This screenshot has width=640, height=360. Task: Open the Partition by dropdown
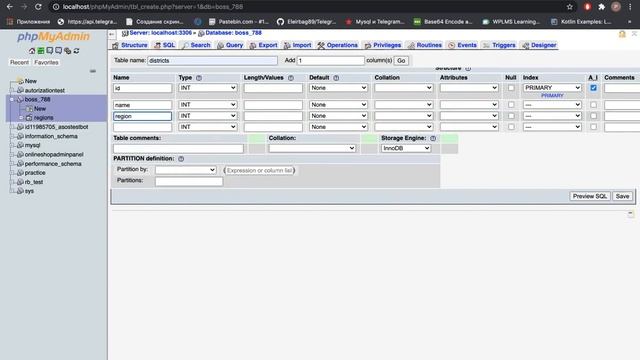point(186,170)
